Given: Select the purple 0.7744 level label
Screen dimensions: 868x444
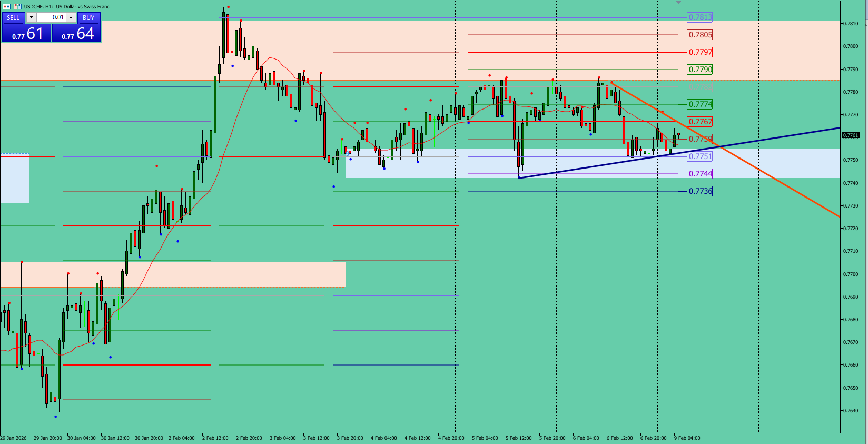Looking at the screenshot, I should (700, 174).
